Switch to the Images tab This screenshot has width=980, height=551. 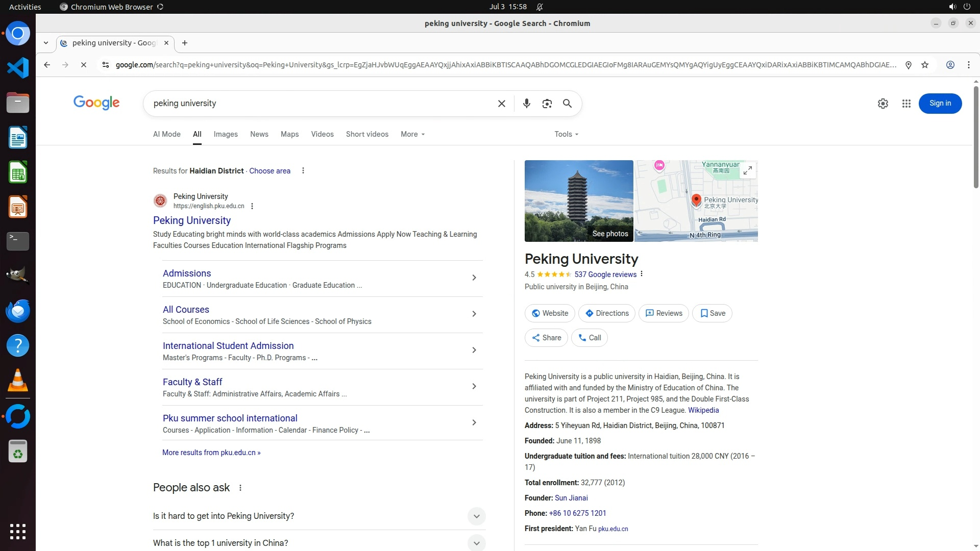(x=225, y=134)
